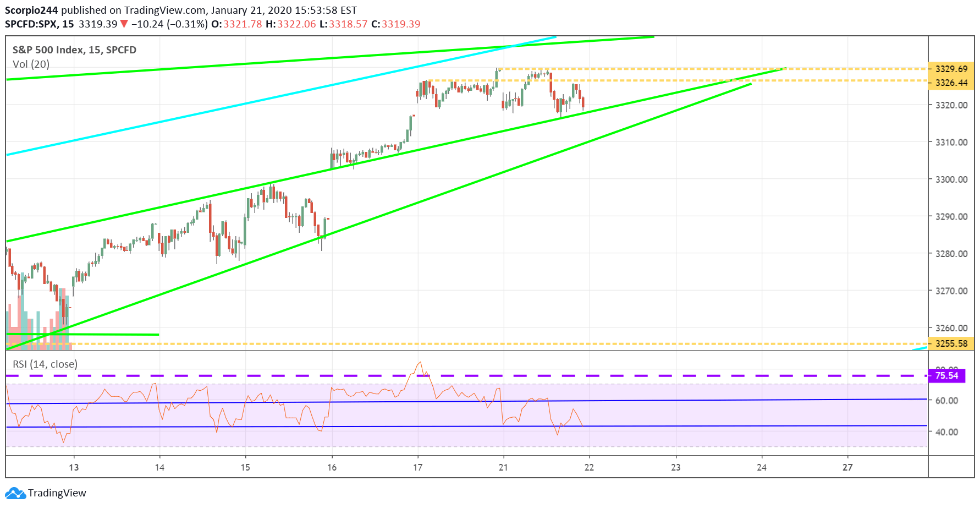Click the purple 75.54 RSI level label
The image size is (980, 508).
point(946,376)
